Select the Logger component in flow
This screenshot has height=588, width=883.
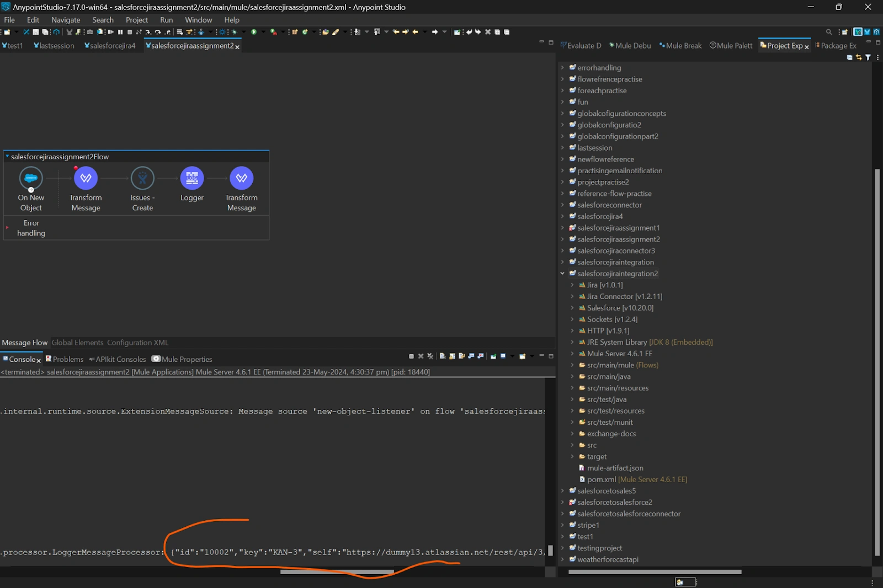pos(192,178)
